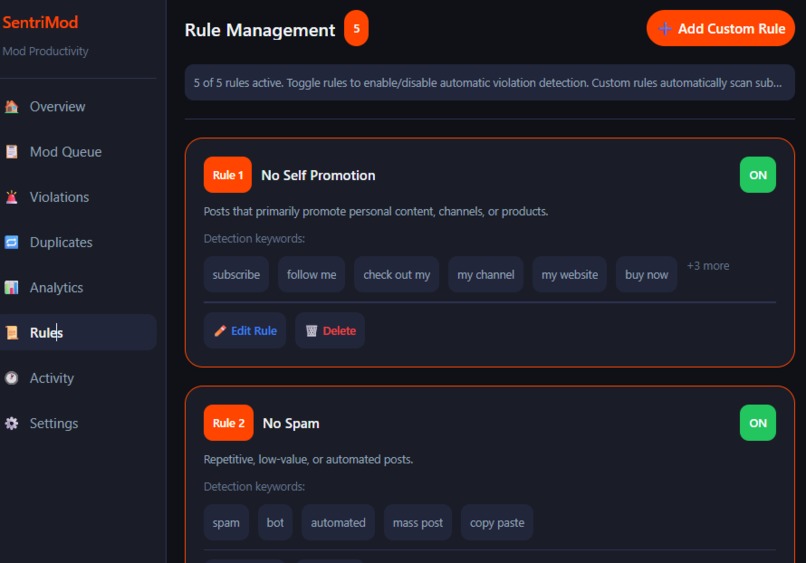Image resolution: width=806 pixels, height=563 pixels.
Task: Click the Mod Queue clipboard icon
Action: click(11, 152)
